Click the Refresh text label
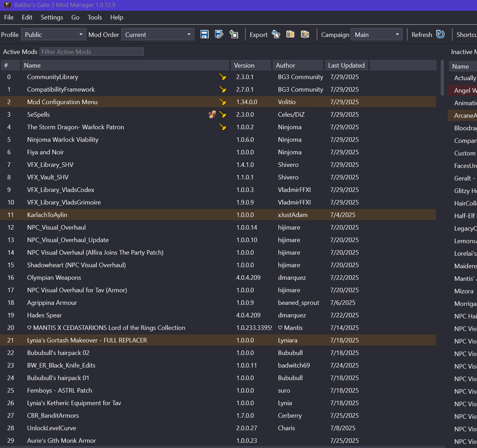 (x=422, y=35)
